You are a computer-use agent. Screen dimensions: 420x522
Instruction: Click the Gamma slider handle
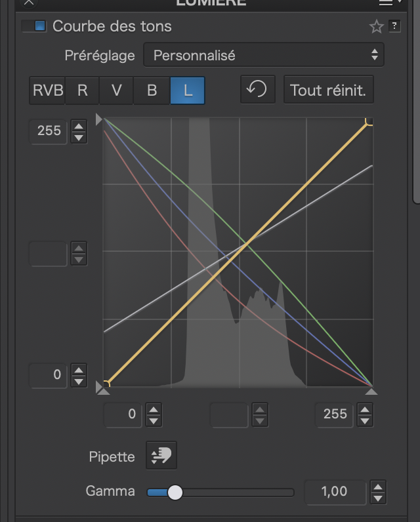pyautogui.click(x=175, y=492)
